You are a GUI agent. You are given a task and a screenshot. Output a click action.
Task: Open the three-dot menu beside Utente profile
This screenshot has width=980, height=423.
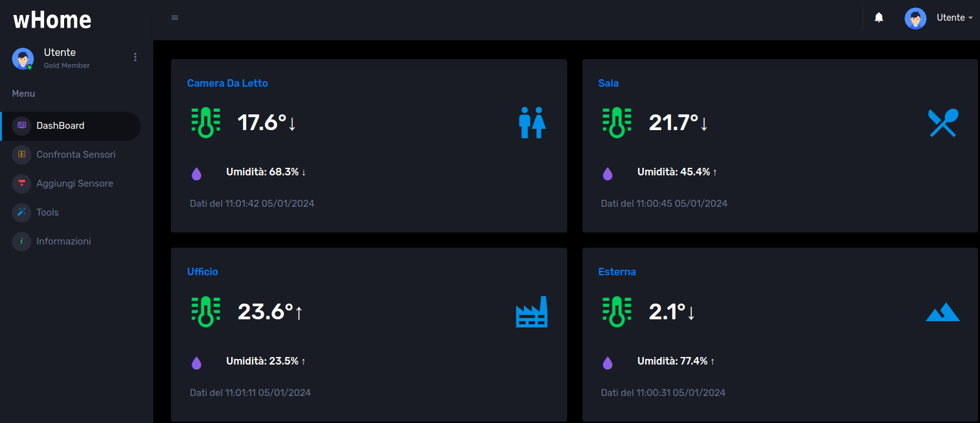point(135,57)
